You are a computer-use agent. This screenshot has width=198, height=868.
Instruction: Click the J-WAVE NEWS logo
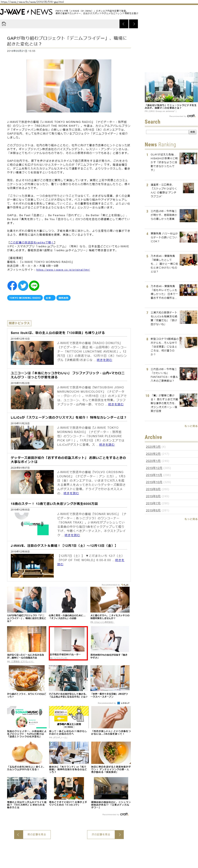coord(26,12)
